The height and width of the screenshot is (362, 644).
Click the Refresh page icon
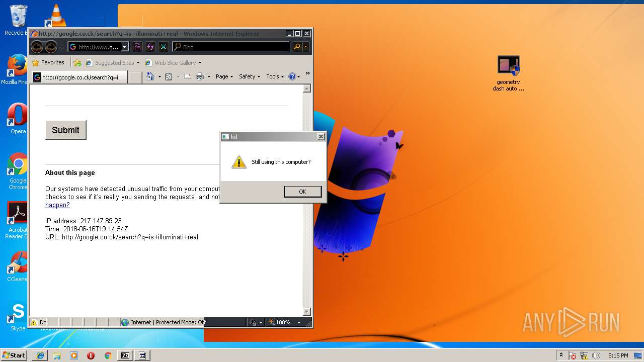[150, 47]
